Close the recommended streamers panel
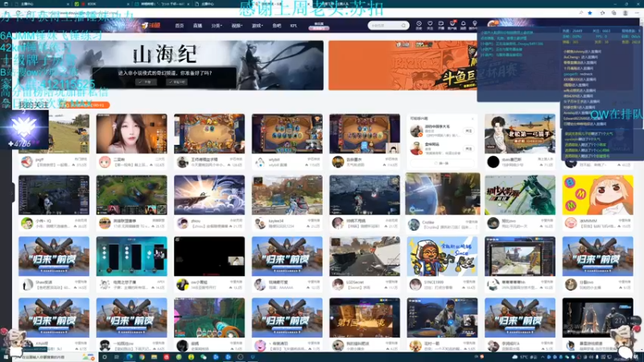 point(473,118)
